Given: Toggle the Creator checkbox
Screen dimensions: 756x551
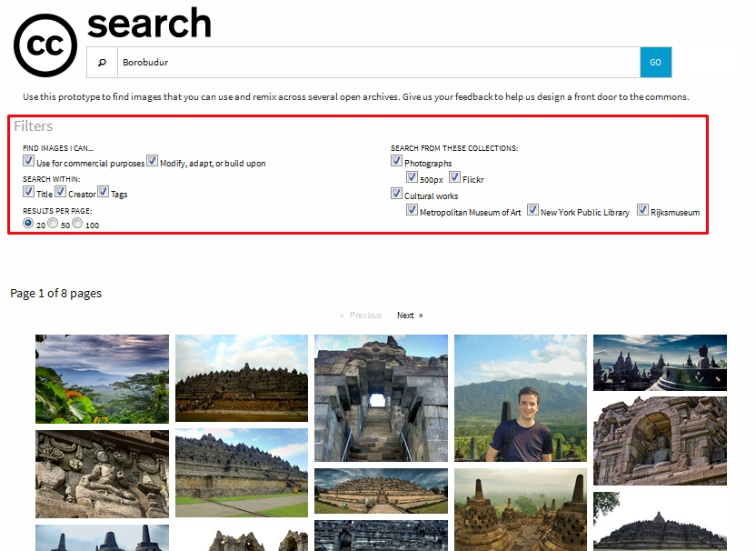Looking at the screenshot, I should click(x=61, y=192).
